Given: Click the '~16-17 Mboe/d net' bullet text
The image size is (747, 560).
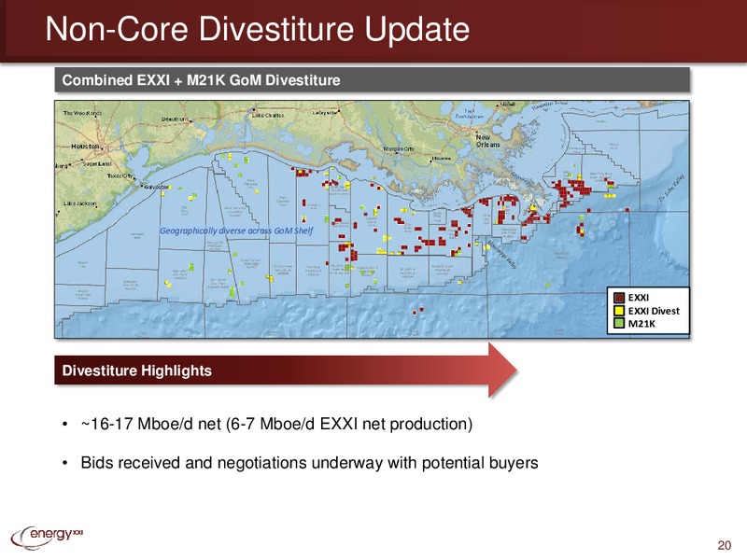Looking at the screenshot, I should click(276, 424).
